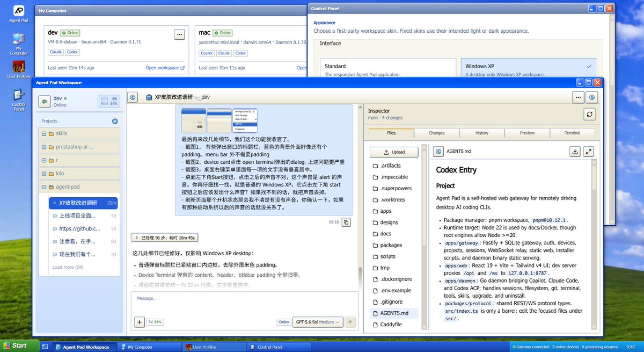Click the plus attachment button in composer

click(x=140, y=322)
